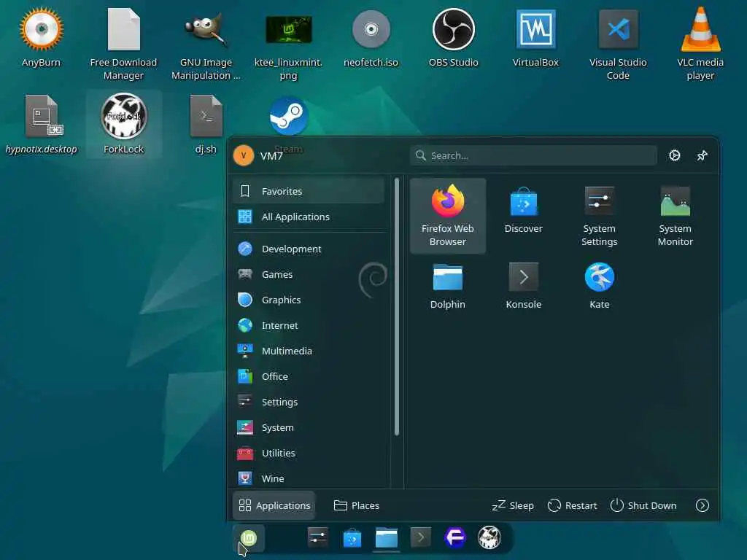
Task: Click the Search field in the launcher
Action: pos(533,156)
